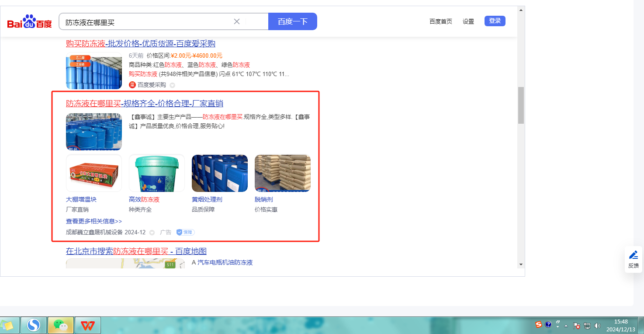Click the 6天前 timestamp
Image resolution: width=644 pixels, height=334 pixels.
pyautogui.click(x=136, y=56)
